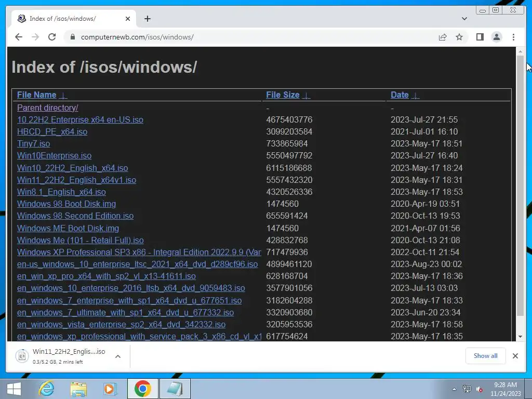Viewport: 532px width, 399px height.
Task: Click Date descending sort arrow
Action: 415,96
